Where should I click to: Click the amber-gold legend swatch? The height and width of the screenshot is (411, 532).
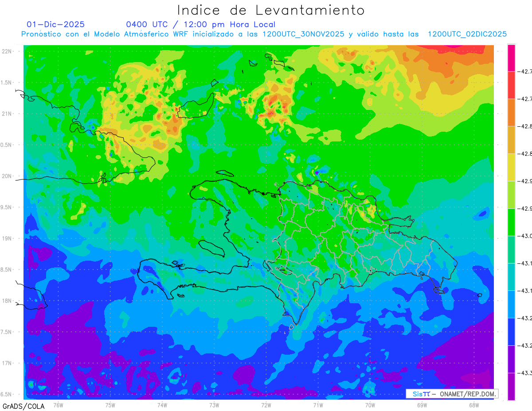coord(511,140)
